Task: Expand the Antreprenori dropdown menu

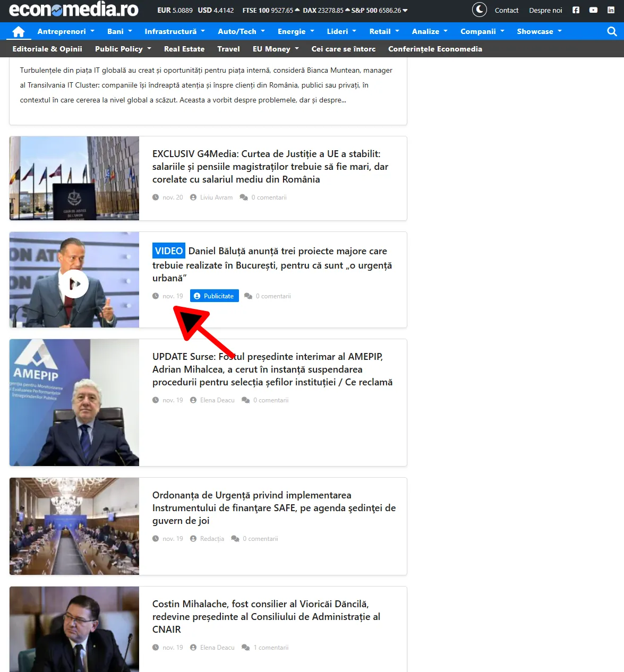Action: (x=65, y=31)
